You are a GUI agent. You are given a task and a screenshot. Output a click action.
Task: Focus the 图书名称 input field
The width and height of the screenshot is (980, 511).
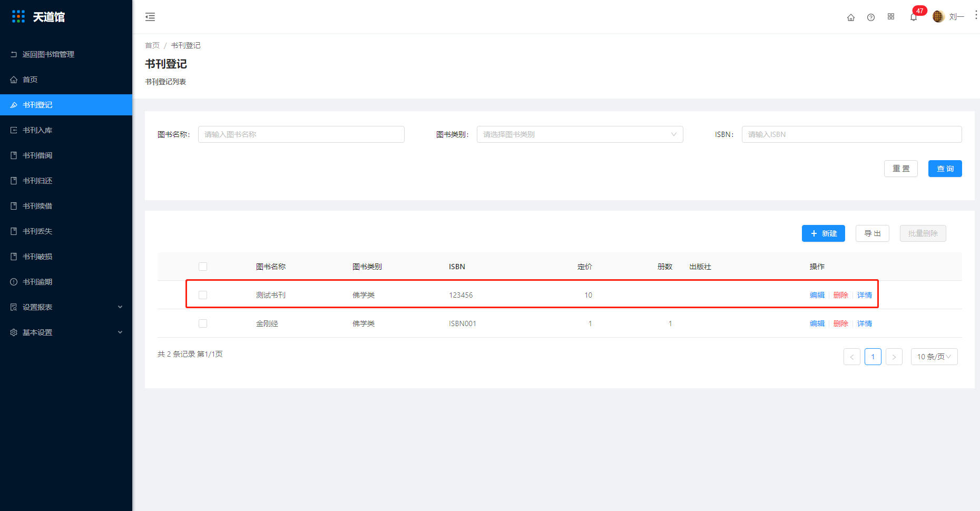click(x=301, y=134)
